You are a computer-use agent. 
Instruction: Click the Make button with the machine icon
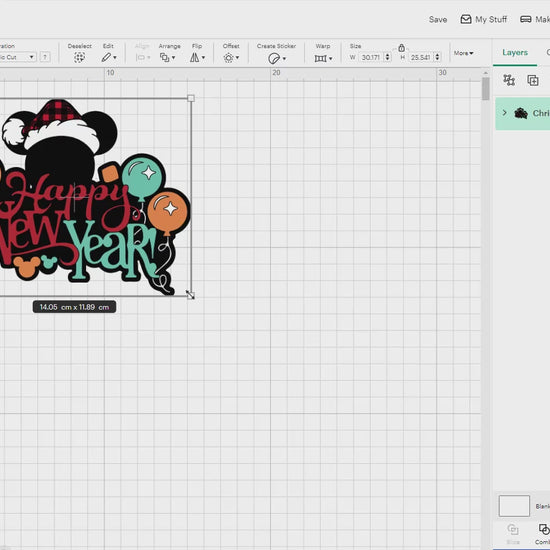[x=535, y=19]
